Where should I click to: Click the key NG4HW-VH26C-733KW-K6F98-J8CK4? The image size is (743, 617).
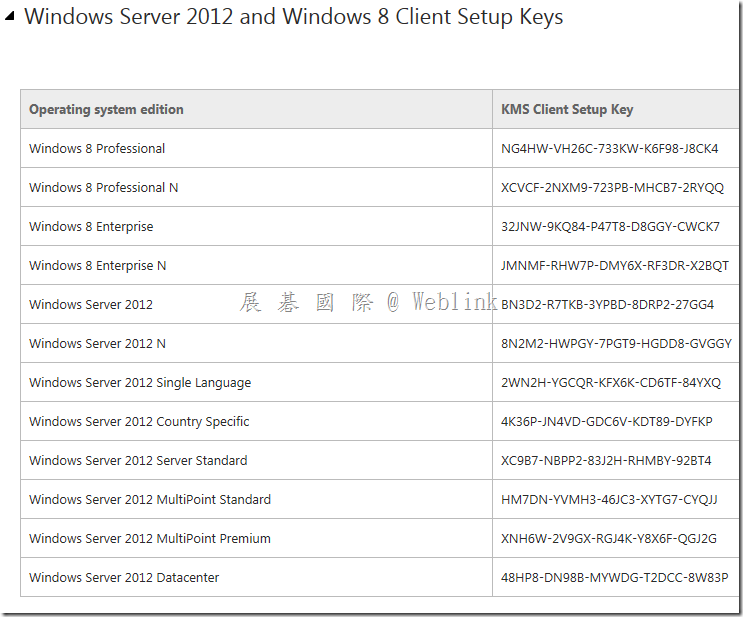(x=609, y=148)
